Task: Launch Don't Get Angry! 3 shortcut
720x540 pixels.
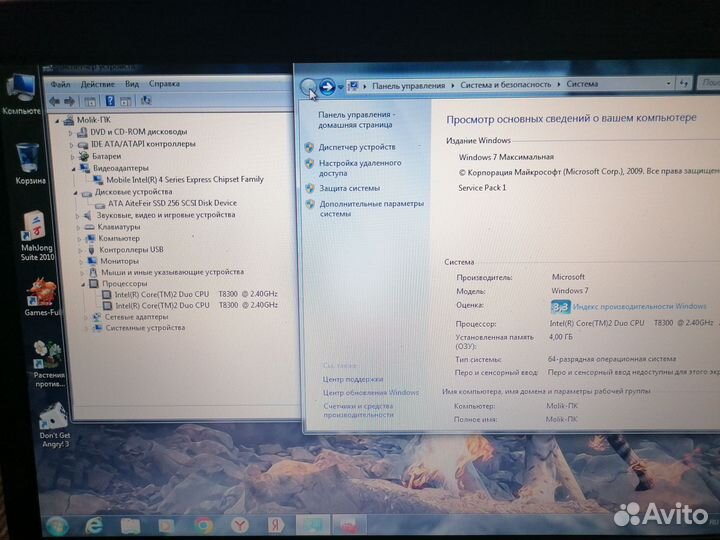Action: coord(54,425)
